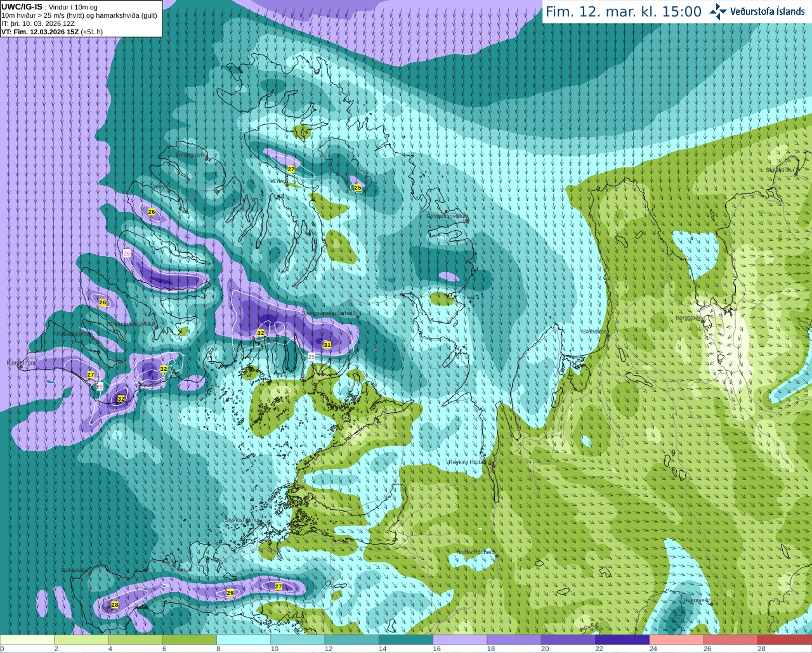Pick the 12–14 m/s teal swatch
The image size is (812, 653).
click(352, 639)
